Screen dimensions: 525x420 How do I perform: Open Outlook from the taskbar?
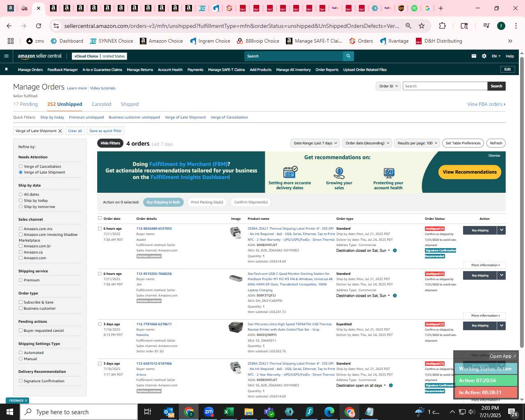coord(169,412)
